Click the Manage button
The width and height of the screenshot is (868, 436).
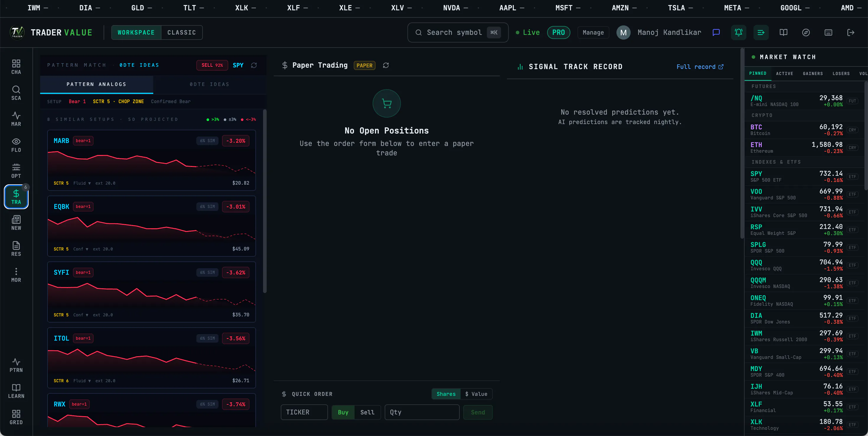[x=593, y=32]
